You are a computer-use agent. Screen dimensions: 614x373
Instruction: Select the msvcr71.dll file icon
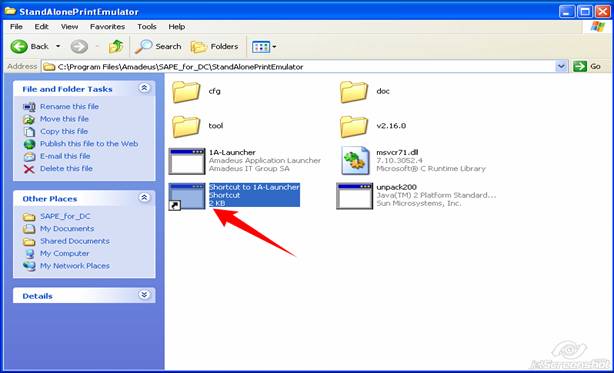(x=355, y=160)
